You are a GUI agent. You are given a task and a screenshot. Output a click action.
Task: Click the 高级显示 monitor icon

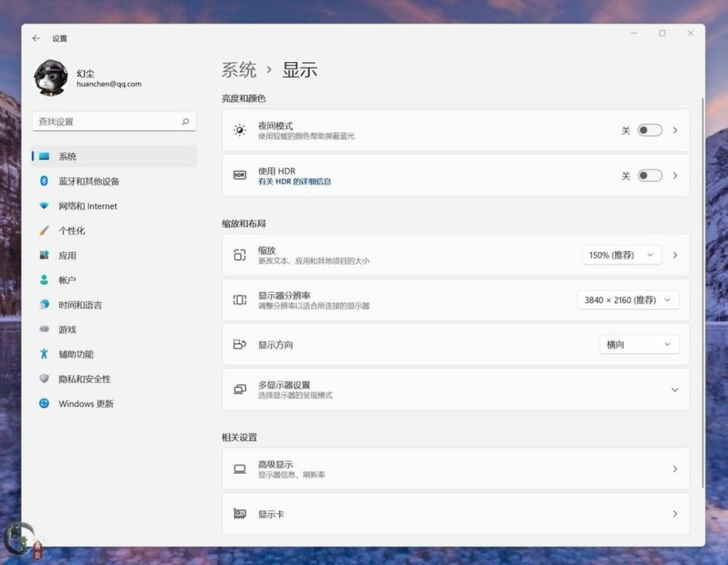tap(240, 469)
